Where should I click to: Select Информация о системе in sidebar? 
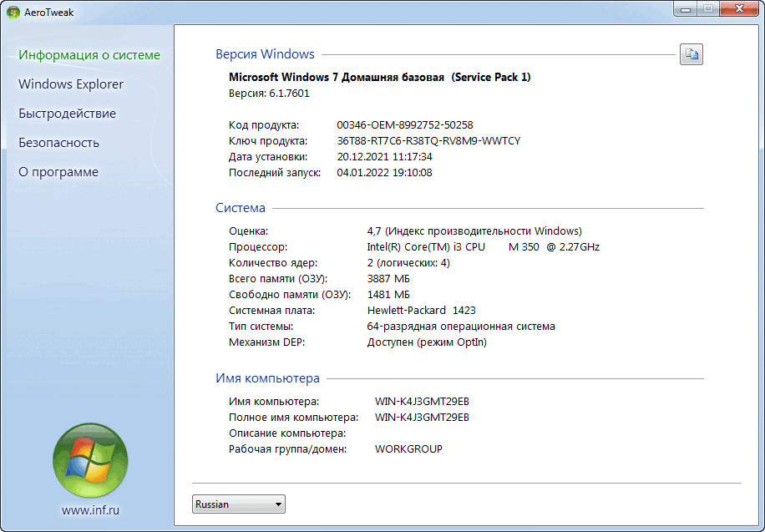click(89, 54)
